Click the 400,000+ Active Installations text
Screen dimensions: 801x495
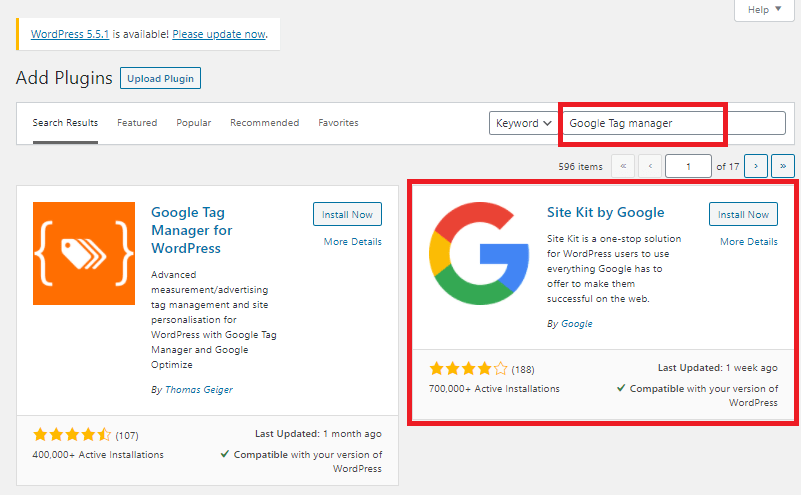coord(98,455)
